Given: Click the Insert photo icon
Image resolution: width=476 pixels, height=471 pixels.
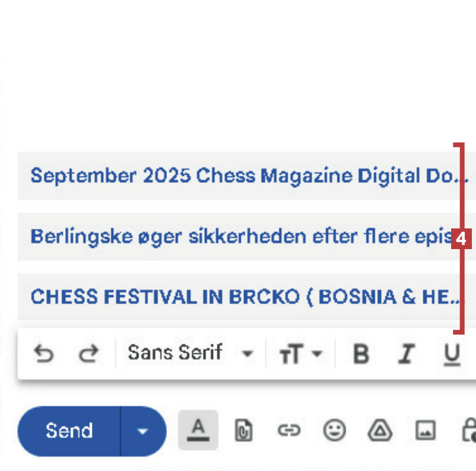Looking at the screenshot, I should [x=425, y=431].
